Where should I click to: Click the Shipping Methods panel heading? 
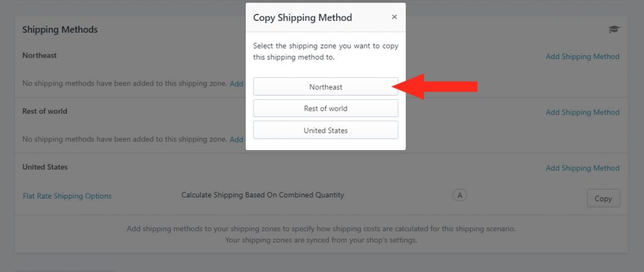coord(60,30)
